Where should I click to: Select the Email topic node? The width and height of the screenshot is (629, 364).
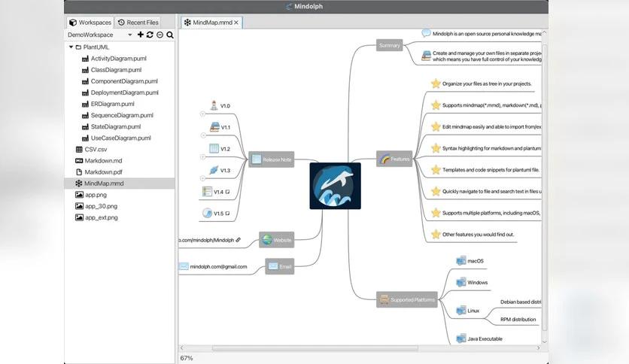(280, 266)
